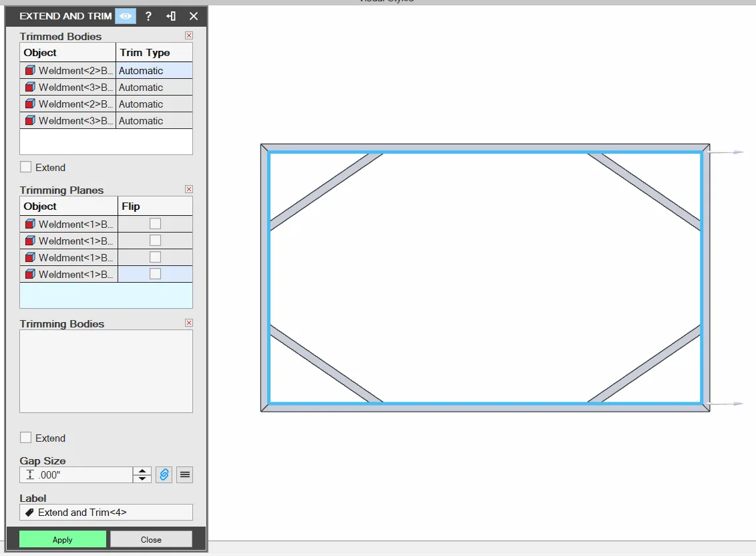Click the Close button
The width and height of the screenshot is (756, 556).
pyautogui.click(x=151, y=539)
